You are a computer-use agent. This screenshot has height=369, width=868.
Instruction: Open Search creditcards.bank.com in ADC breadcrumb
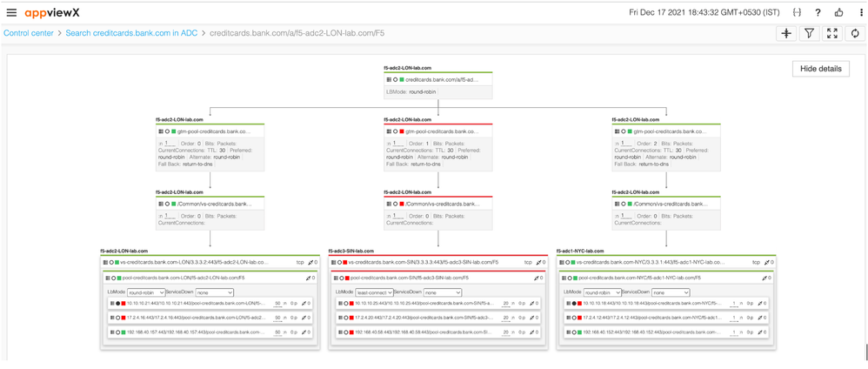click(131, 33)
